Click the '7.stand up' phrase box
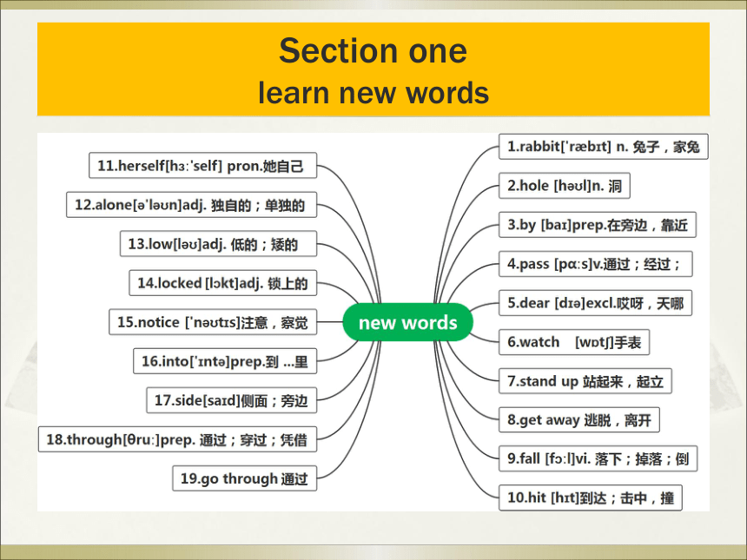The image size is (747, 560). point(585,381)
